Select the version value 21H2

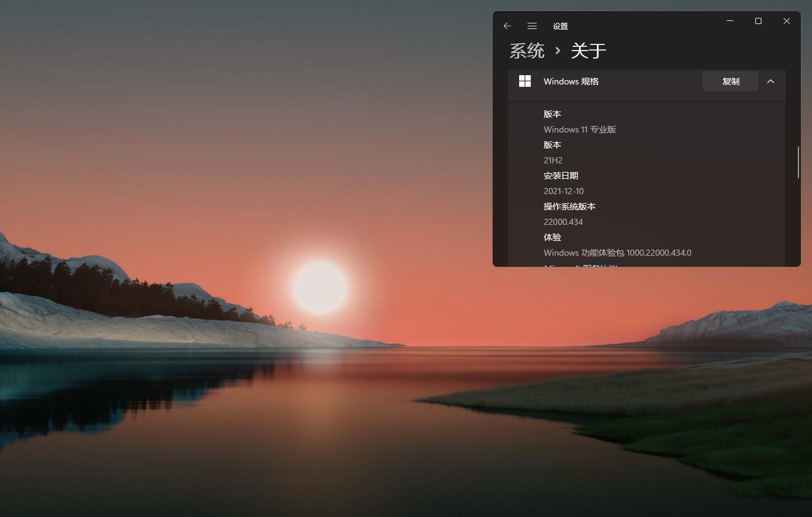[553, 160]
